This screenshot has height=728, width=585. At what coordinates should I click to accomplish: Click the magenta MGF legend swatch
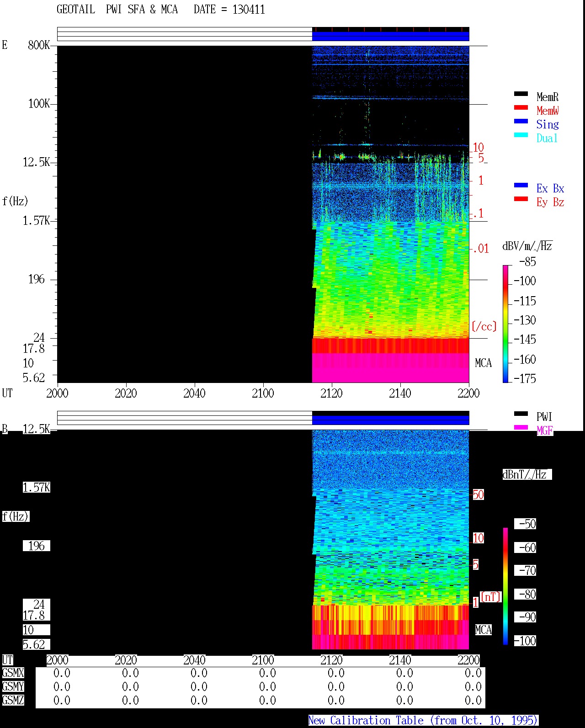(x=521, y=428)
